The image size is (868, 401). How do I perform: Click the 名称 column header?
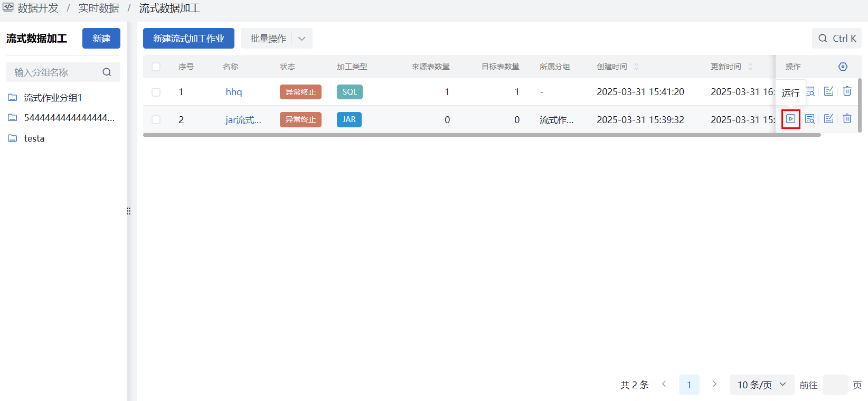(231, 67)
